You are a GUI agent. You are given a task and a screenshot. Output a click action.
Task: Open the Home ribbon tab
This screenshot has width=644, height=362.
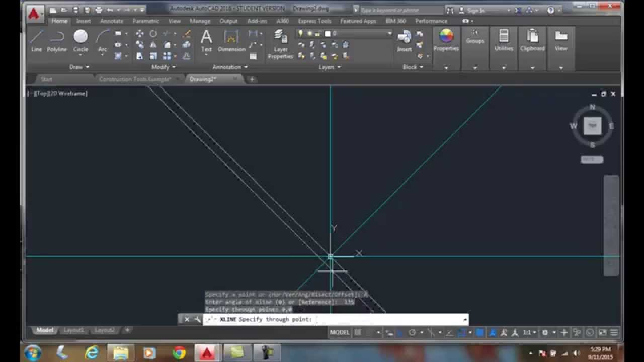click(x=59, y=21)
